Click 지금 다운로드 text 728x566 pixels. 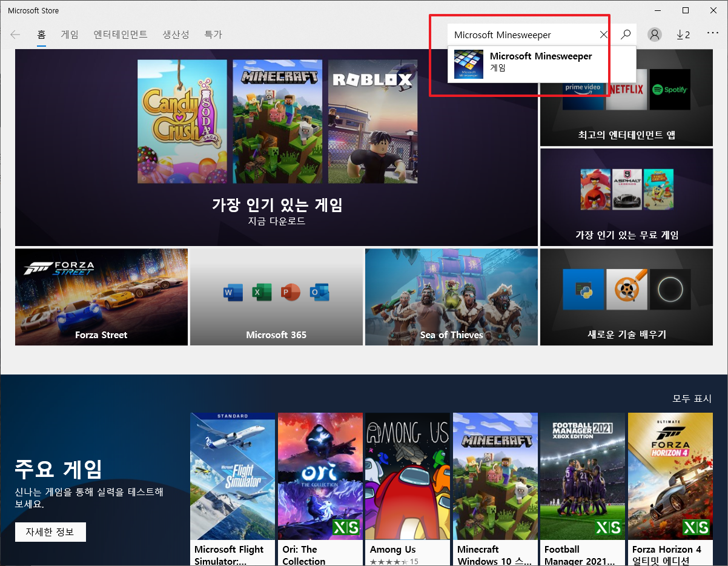(277, 222)
